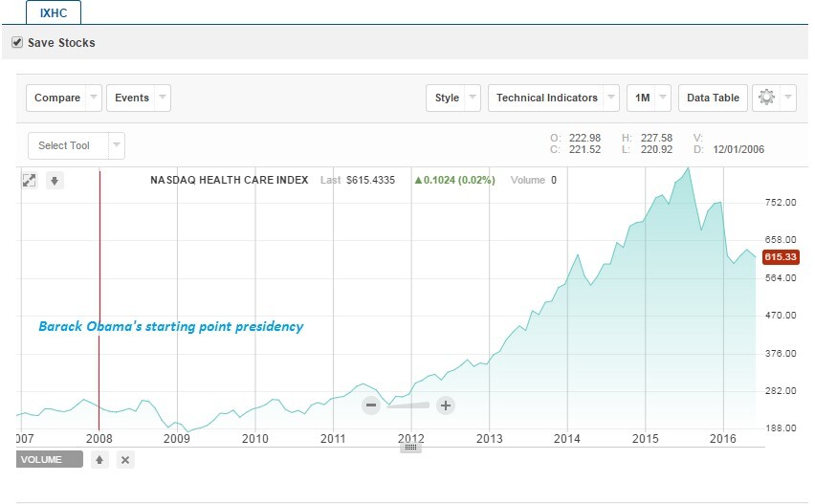Click the Compare button
Viewport: 815px width, 504px height.
[57, 98]
